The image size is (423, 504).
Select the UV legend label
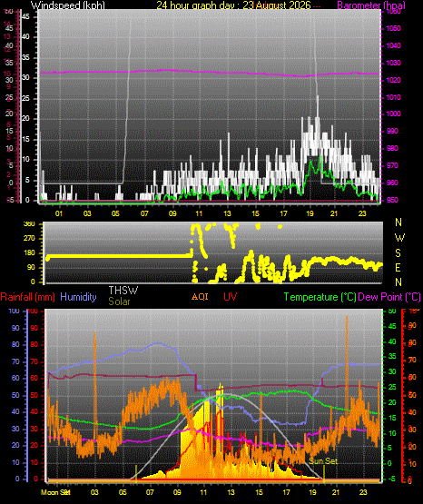(230, 296)
